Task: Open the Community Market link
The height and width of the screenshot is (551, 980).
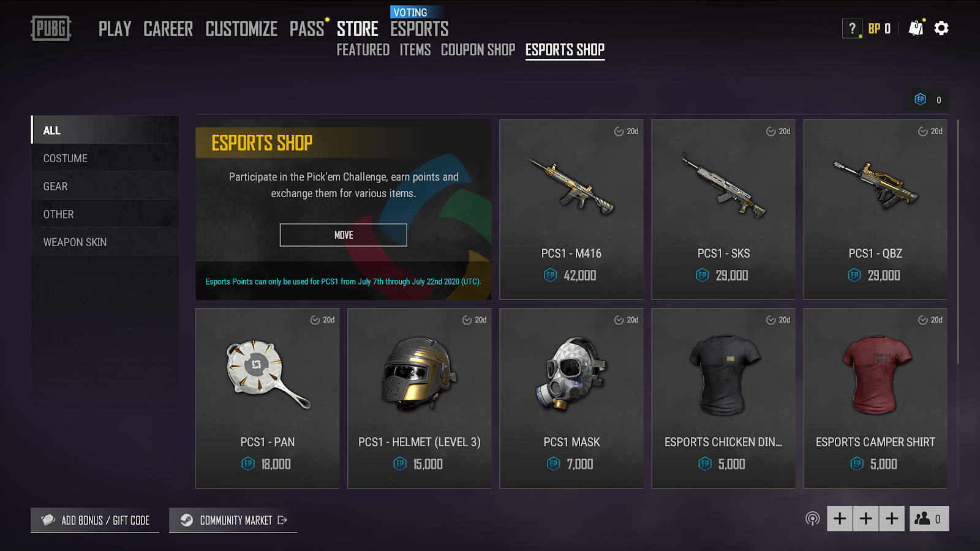Action: coord(233,520)
